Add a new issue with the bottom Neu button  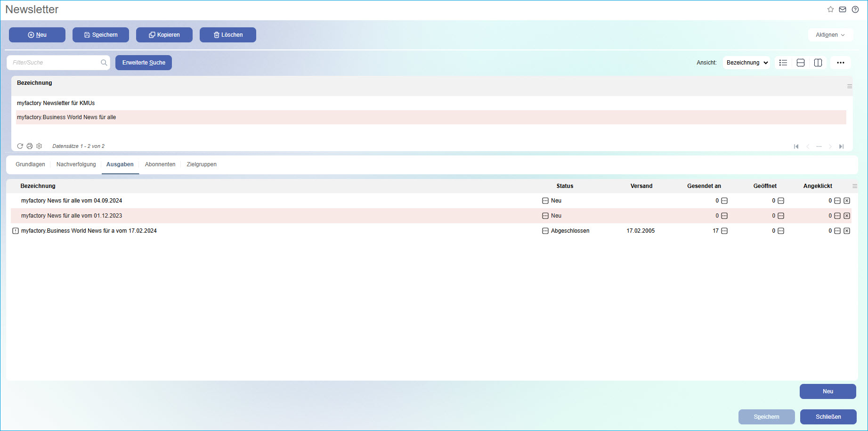pos(828,391)
